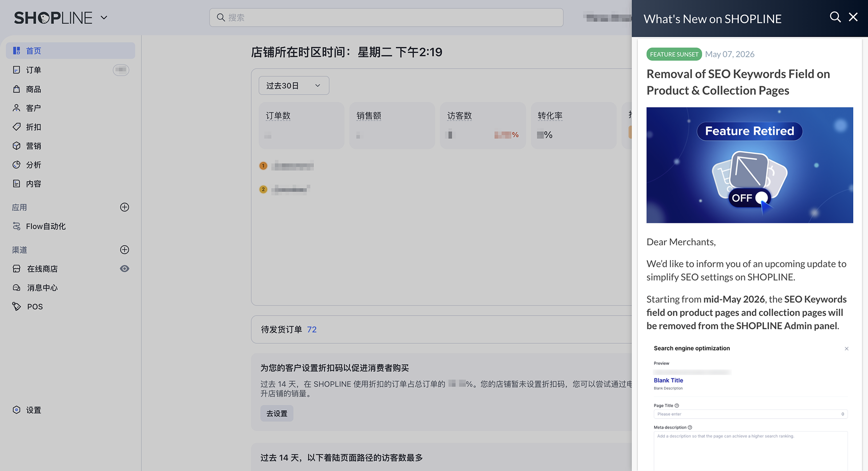Viewport: 868px width, 471px height.
Task: Click the 分析 pie chart icon
Action: [x=16, y=164]
